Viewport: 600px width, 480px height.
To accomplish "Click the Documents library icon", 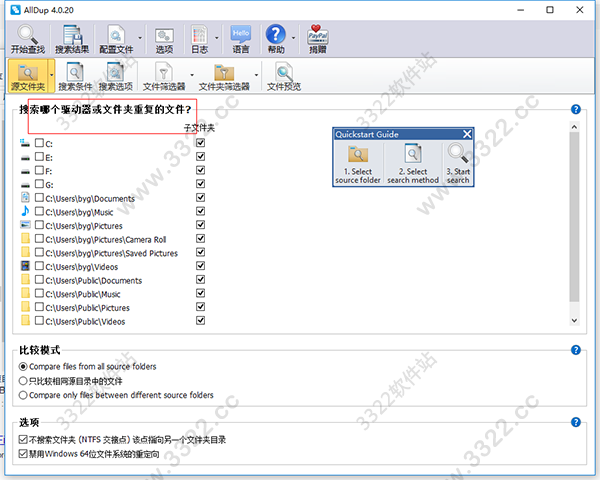I will (25, 198).
